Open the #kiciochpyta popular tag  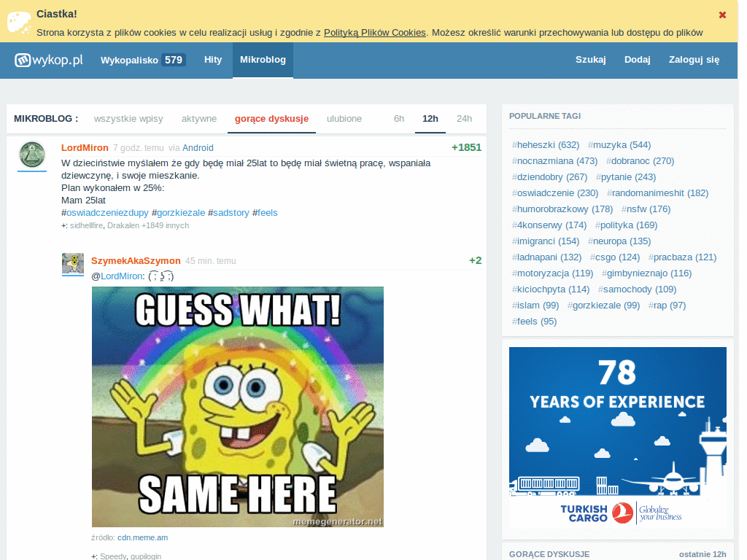(x=551, y=289)
